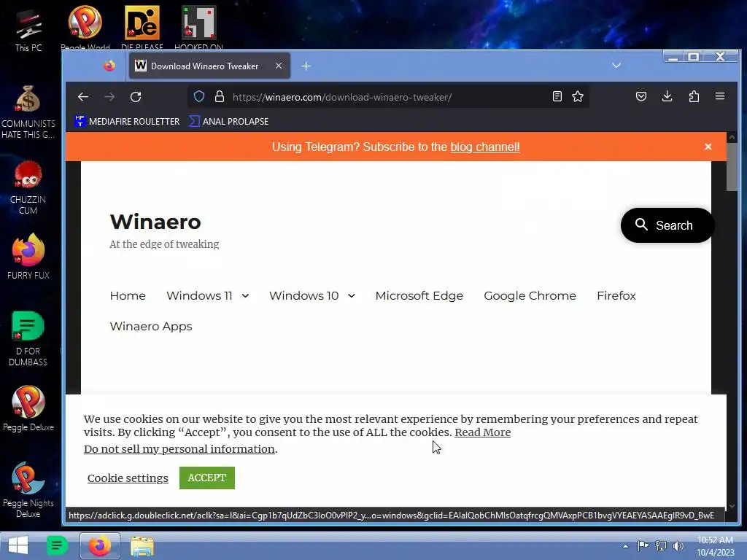Select the CHUZZIN CUM desktop icon
The image size is (747, 560).
[x=28, y=188]
